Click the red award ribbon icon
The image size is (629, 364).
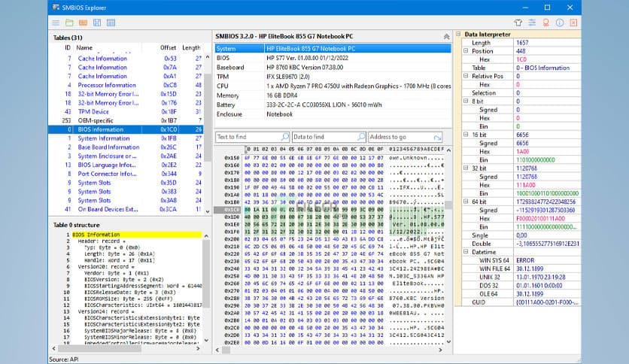pos(546,23)
